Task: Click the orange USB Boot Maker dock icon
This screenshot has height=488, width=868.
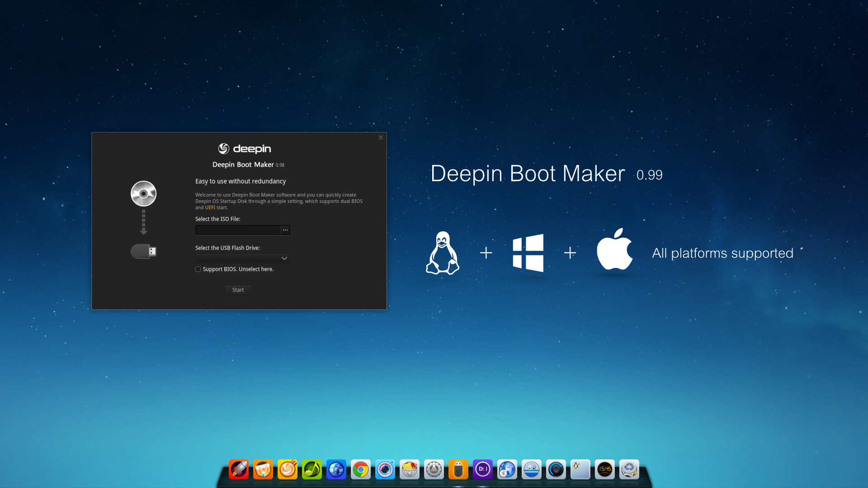Action: (x=458, y=469)
